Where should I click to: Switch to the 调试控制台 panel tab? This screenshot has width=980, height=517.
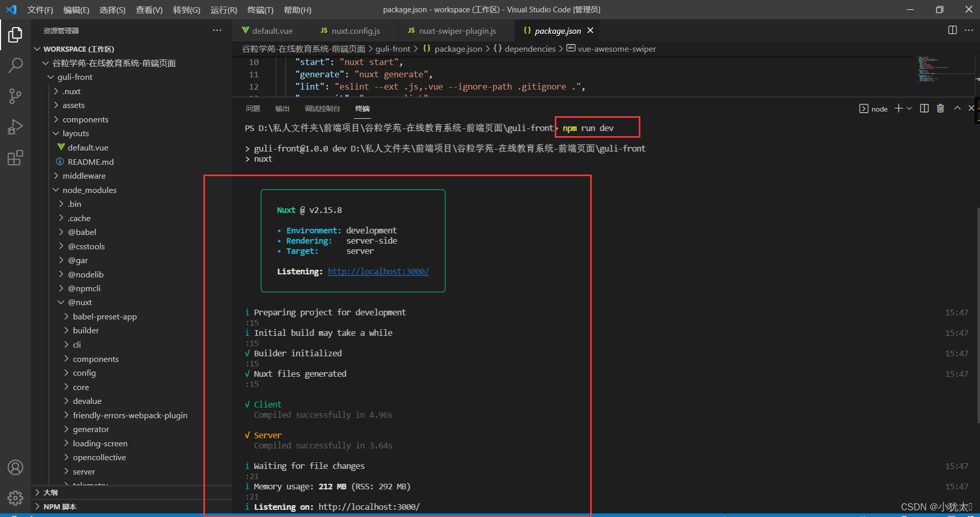pyautogui.click(x=322, y=109)
